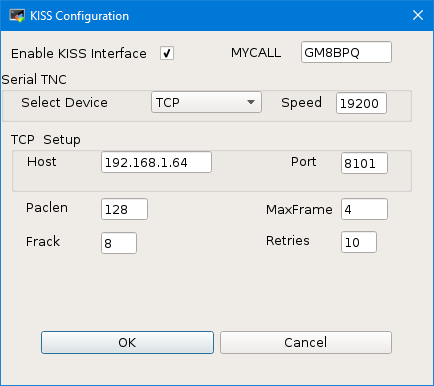
Task: Focus the Frack field showing 8
Action: click(119, 243)
